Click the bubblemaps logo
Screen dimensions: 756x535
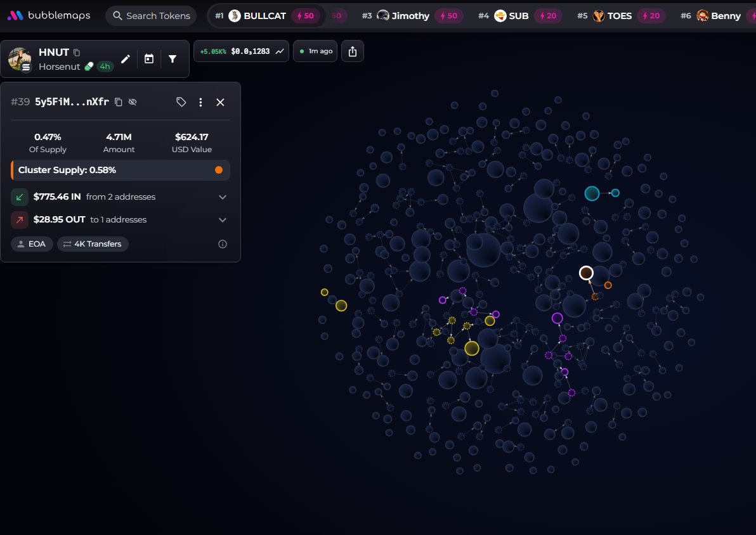[49, 15]
